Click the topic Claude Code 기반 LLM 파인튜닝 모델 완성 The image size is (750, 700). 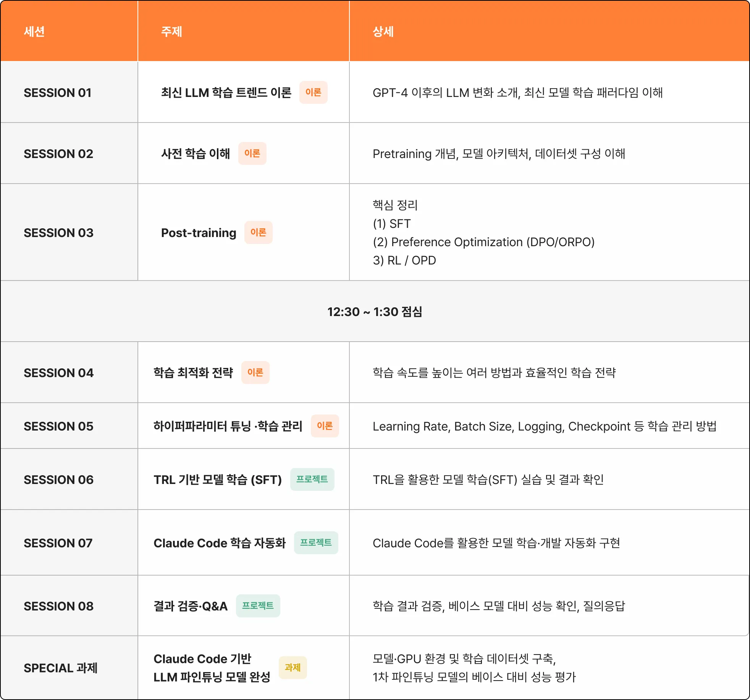212,668
